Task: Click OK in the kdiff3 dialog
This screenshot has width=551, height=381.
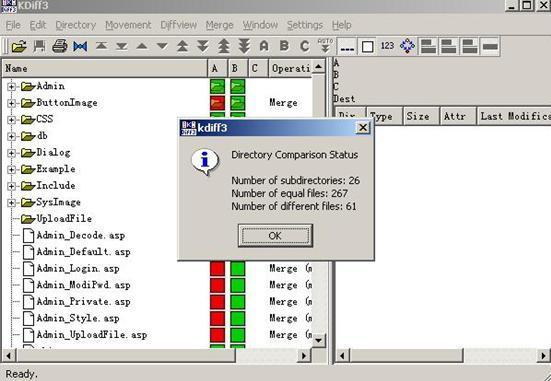Action: point(275,235)
